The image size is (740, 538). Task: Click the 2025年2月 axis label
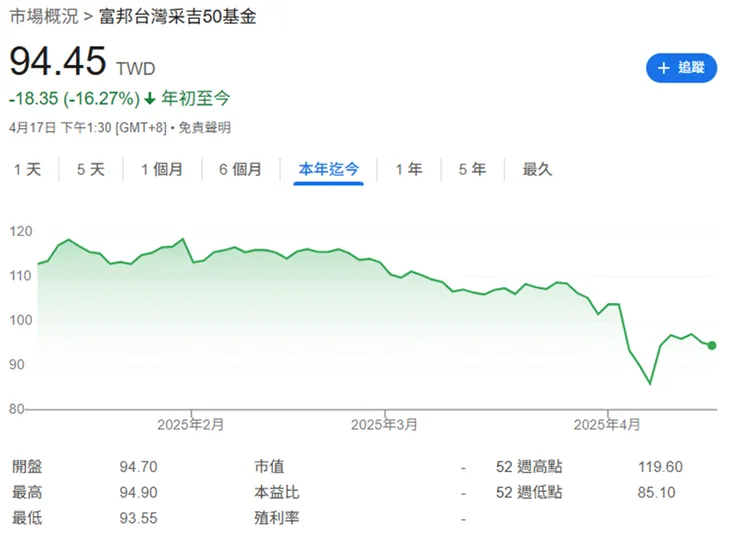[191, 425]
